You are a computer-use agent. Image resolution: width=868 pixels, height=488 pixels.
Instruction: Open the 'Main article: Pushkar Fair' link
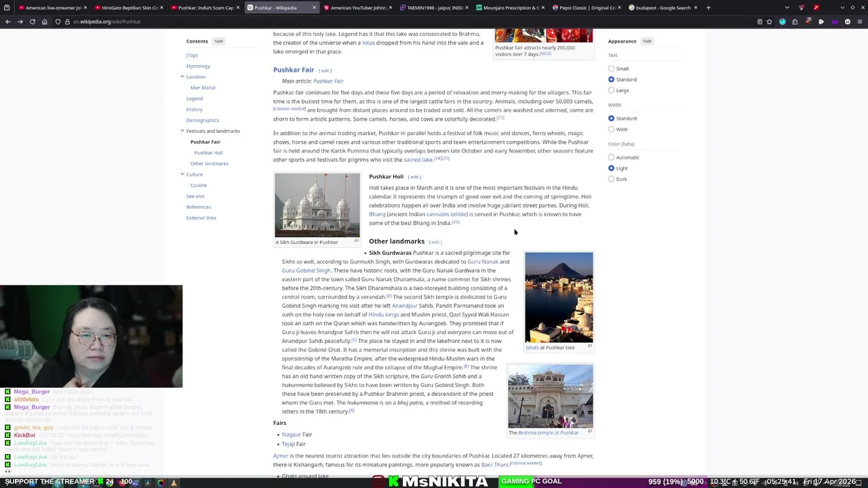328,81
